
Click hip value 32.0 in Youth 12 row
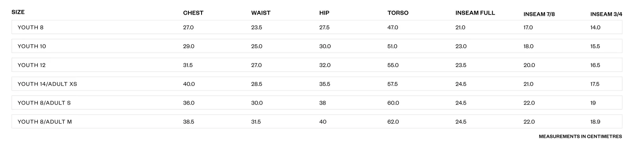(x=325, y=65)
